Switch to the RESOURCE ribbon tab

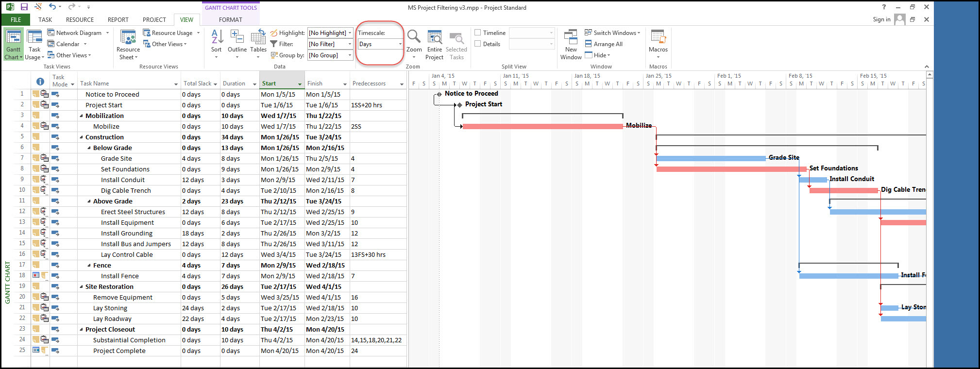(x=80, y=20)
